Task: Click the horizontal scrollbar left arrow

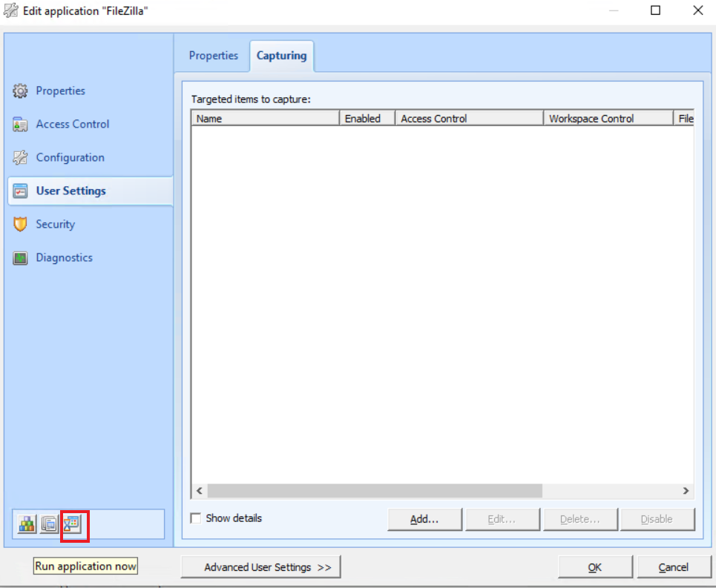Action: pyautogui.click(x=200, y=491)
